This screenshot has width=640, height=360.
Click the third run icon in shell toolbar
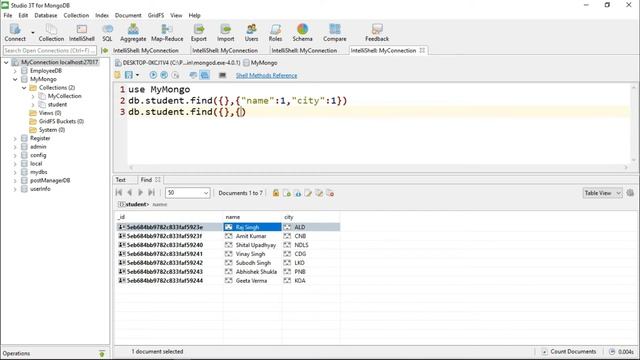click(175, 75)
